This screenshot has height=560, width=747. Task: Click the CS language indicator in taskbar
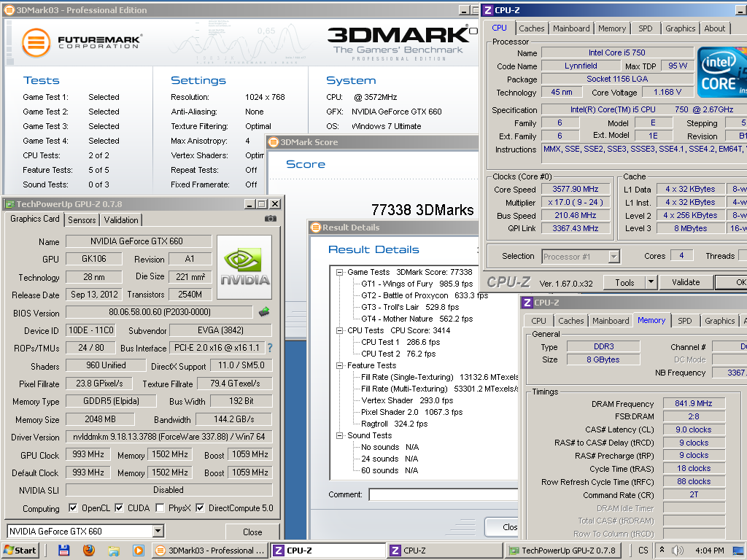pyautogui.click(x=643, y=551)
